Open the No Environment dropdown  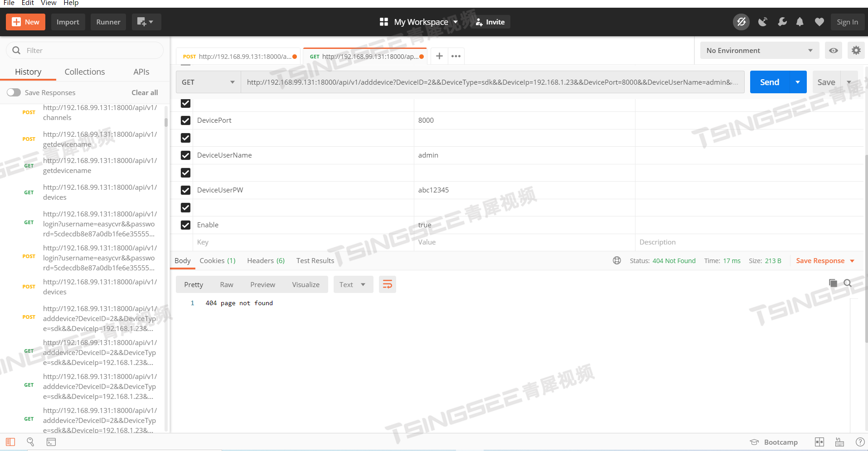click(760, 50)
